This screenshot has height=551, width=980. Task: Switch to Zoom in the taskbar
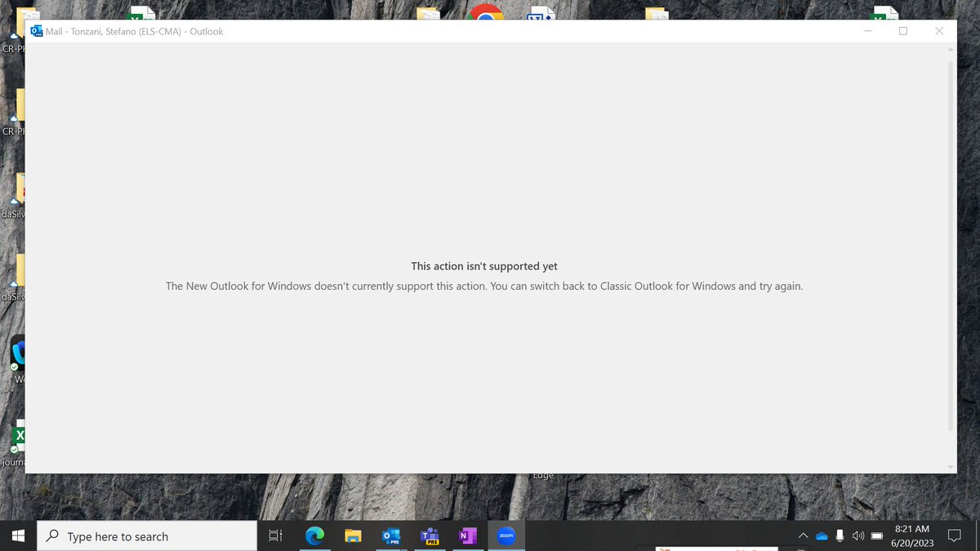point(506,536)
